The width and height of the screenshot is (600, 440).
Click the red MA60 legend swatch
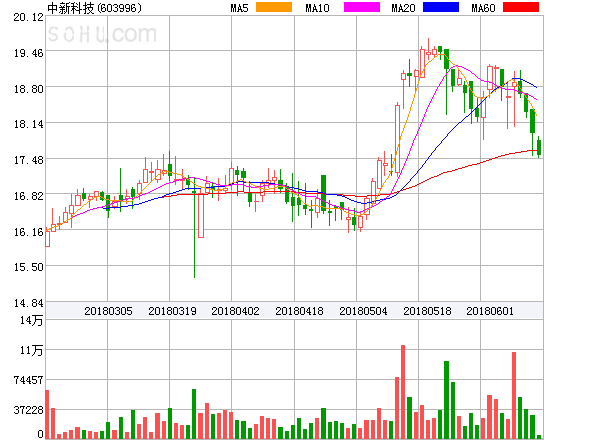(521, 7)
